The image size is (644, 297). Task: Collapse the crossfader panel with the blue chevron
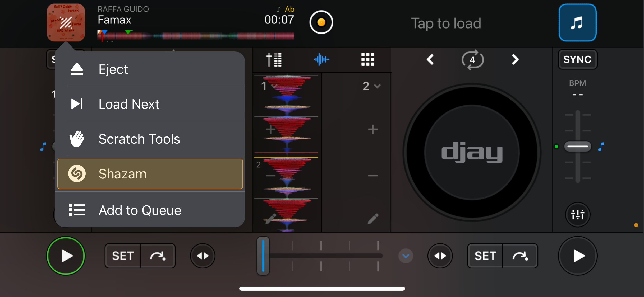coord(406,255)
